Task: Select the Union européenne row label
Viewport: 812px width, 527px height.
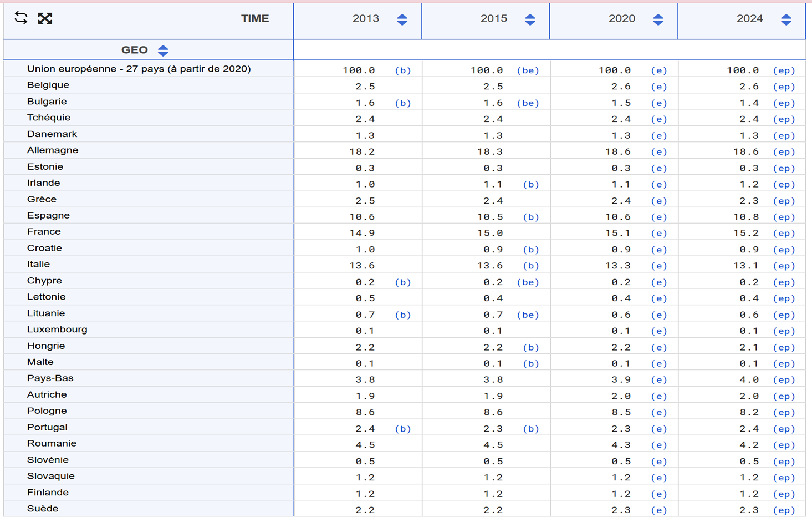Action: tap(139, 69)
